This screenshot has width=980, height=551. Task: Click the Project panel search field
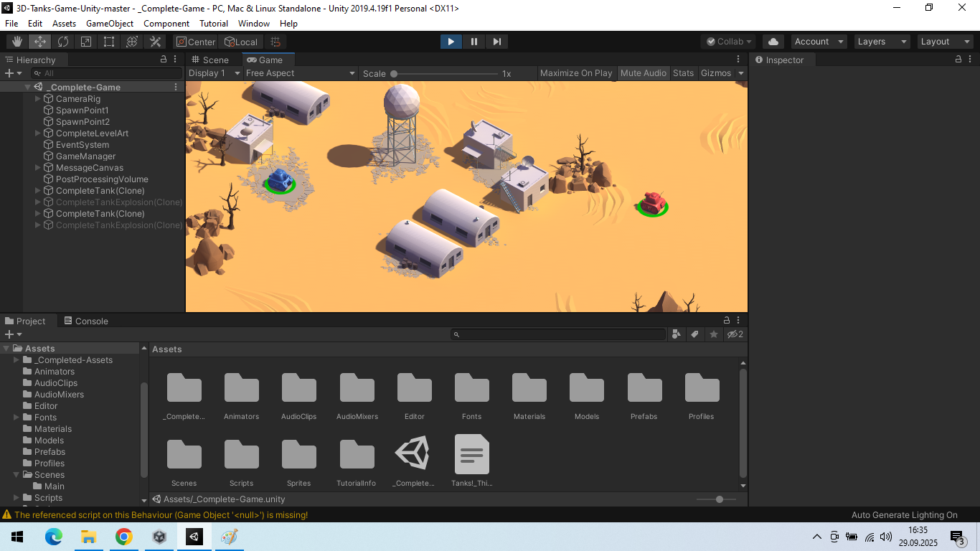(558, 334)
